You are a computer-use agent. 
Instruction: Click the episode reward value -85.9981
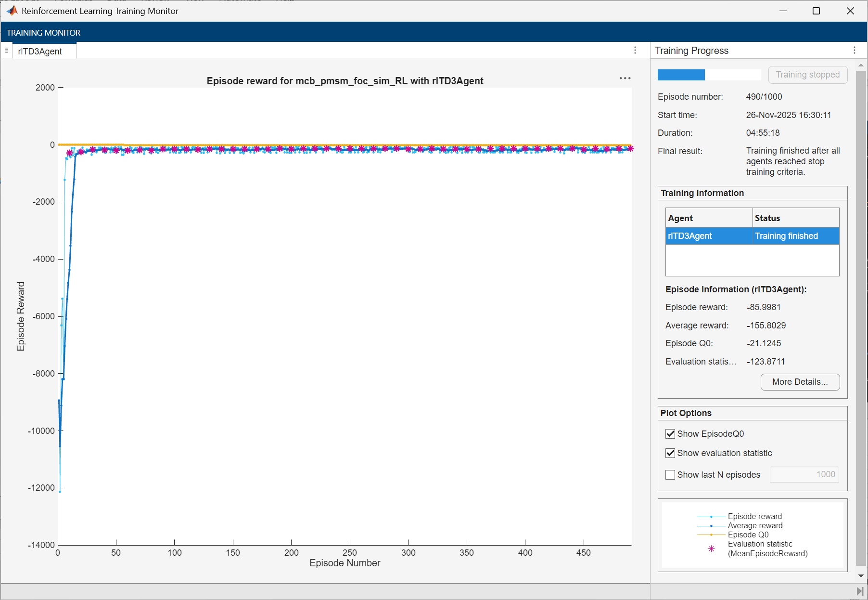point(764,307)
